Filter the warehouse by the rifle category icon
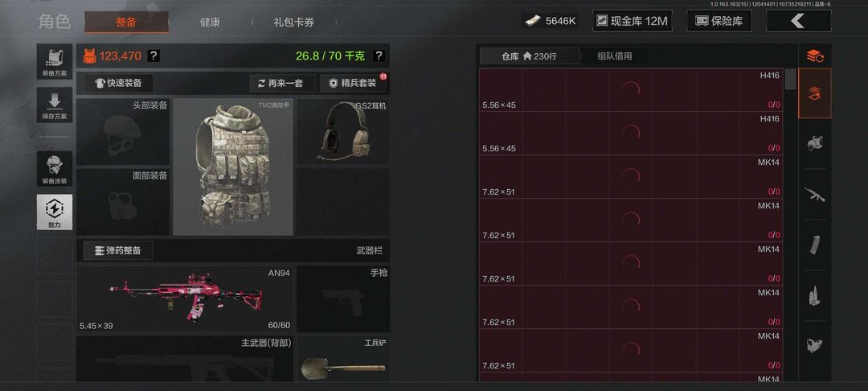 pyautogui.click(x=814, y=195)
